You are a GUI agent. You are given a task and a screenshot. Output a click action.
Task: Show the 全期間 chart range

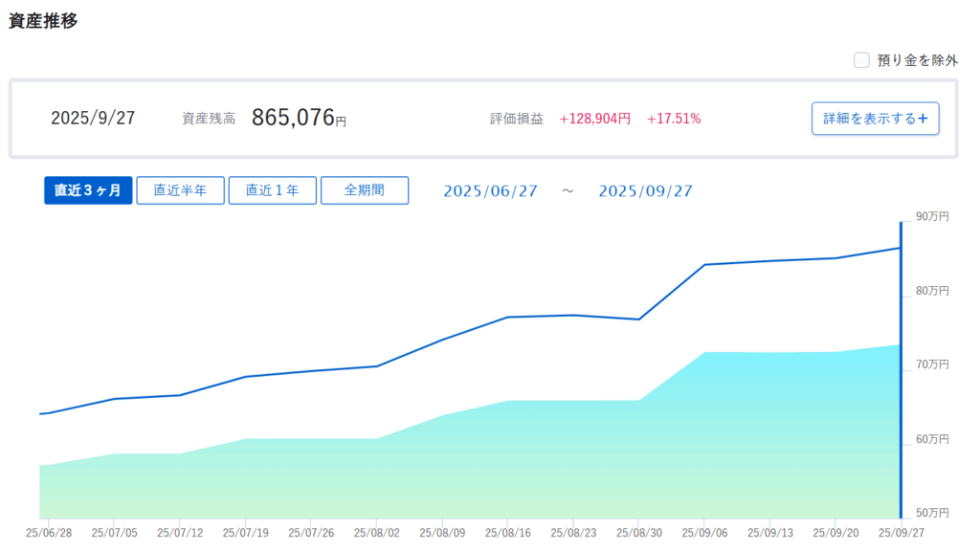click(x=364, y=190)
